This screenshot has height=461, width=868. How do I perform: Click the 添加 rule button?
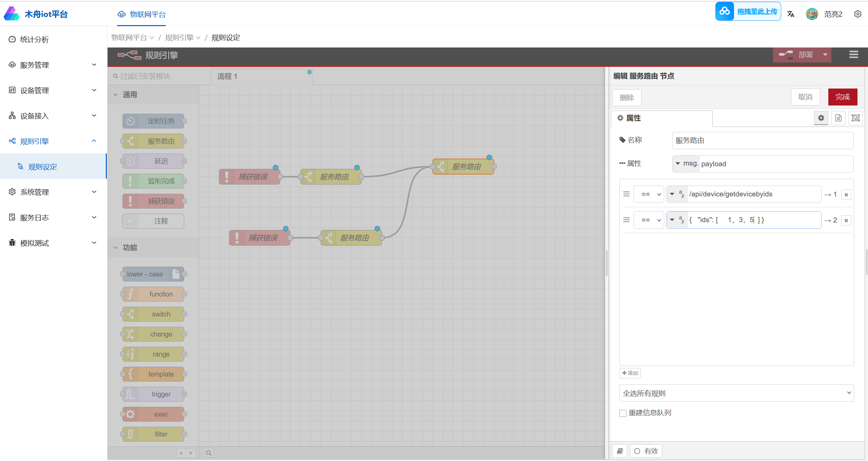pos(630,373)
